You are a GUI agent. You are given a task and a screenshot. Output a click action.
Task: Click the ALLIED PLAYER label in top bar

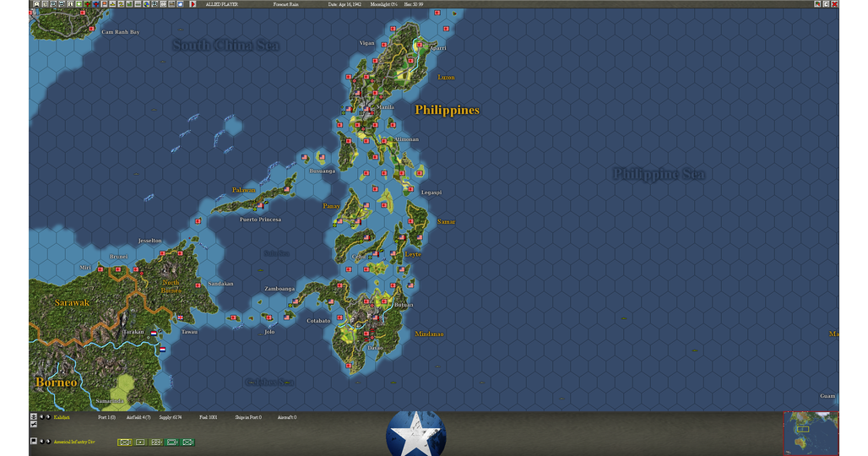click(222, 4)
